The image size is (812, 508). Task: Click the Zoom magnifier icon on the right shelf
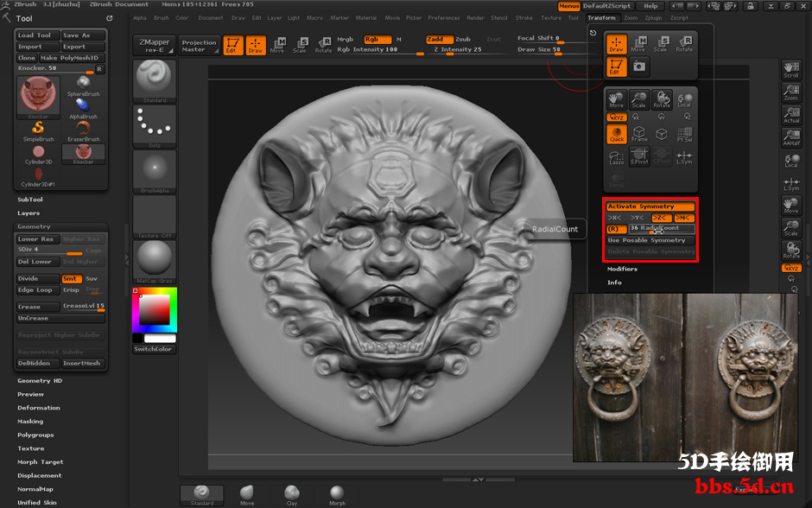[x=790, y=92]
